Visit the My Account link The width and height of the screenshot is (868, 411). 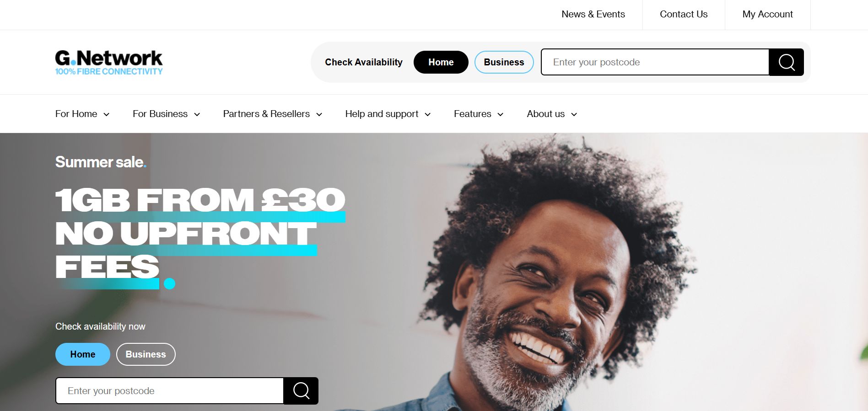click(767, 14)
